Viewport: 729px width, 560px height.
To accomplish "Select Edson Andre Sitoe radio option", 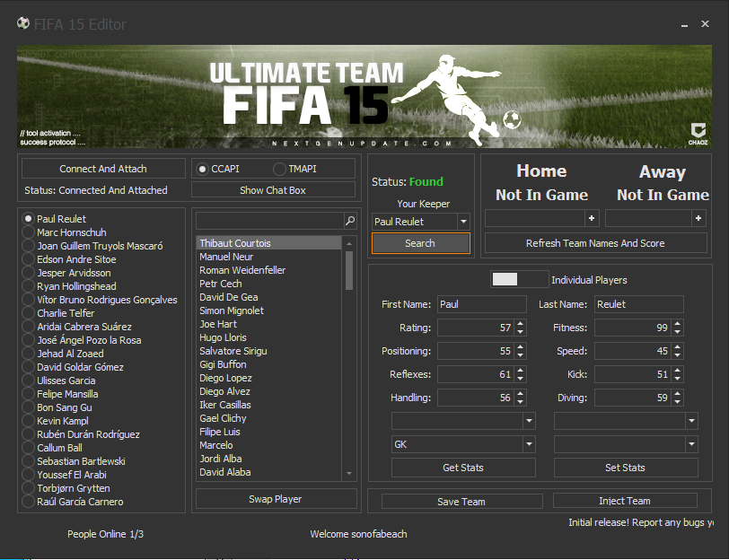I will pyautogui.click(x=29, y=258).
